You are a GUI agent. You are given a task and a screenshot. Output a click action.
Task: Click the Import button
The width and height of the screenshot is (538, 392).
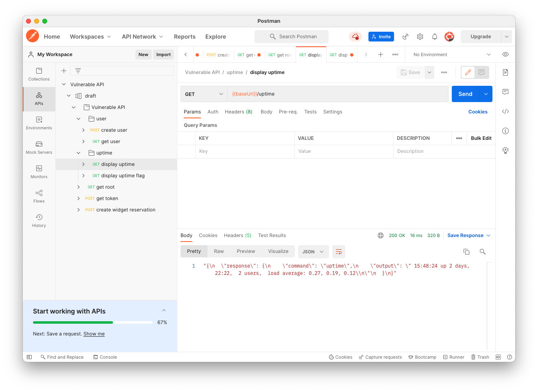click(x=163, y=54)
